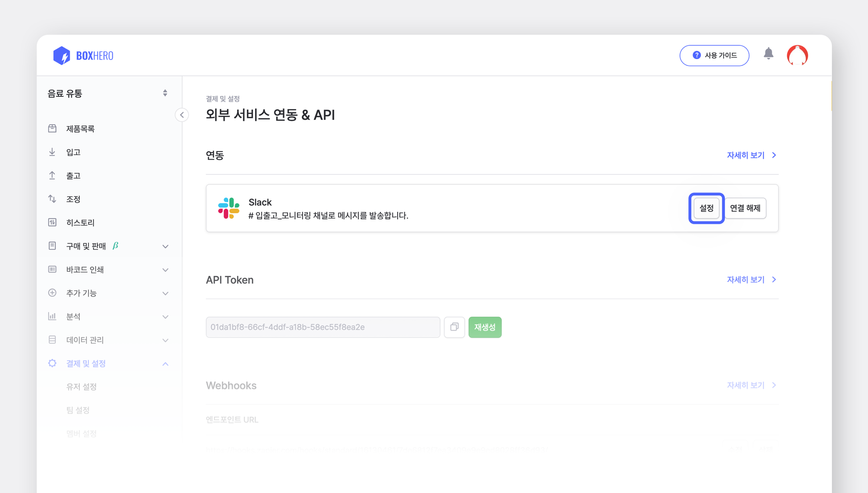This screenshot has width=868, height=493.
Task: Expand the 데이터 관리 menu chevron
Action: (165, 340)
